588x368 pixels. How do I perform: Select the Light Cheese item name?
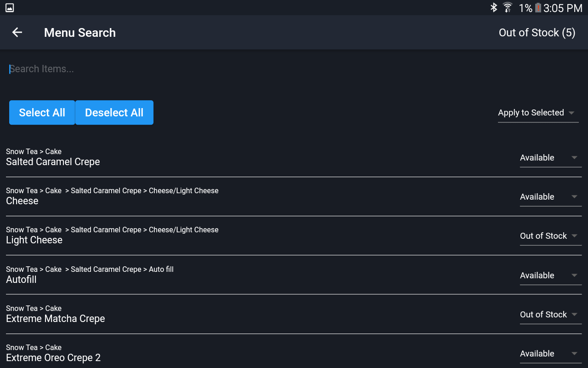34,240
